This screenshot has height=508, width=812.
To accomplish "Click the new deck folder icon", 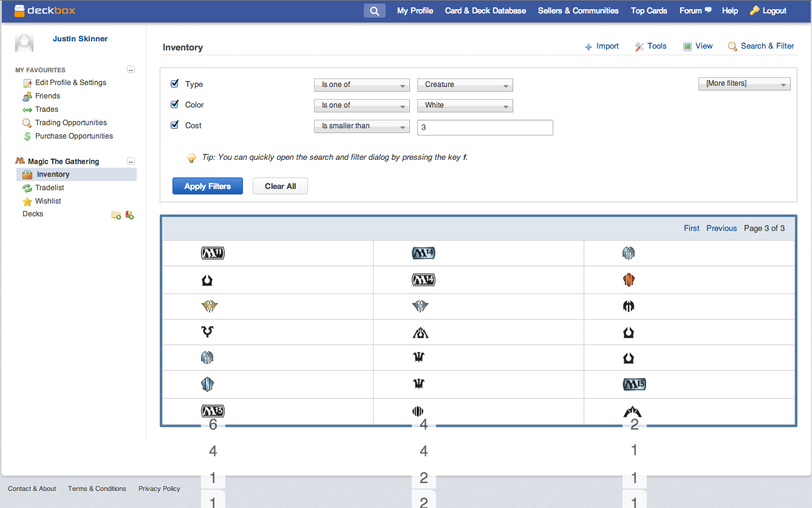I will [x=116, y=215].
